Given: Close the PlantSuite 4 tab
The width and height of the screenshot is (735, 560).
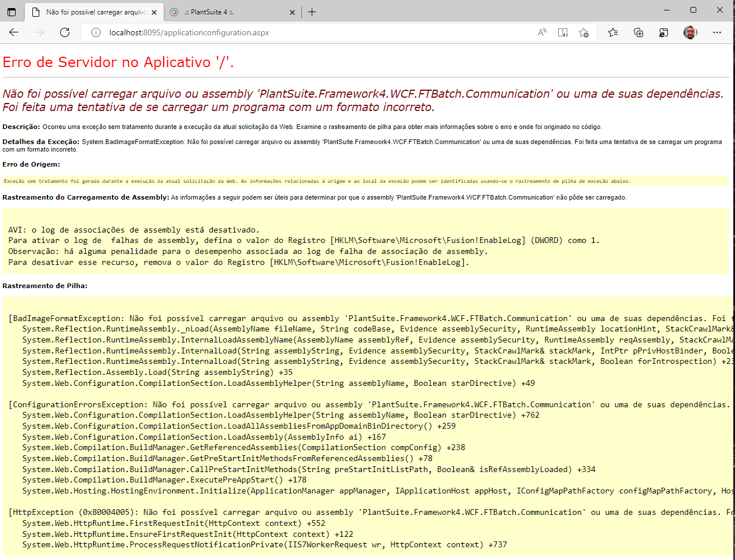Looking at the screenshot, I should point(292,12).
